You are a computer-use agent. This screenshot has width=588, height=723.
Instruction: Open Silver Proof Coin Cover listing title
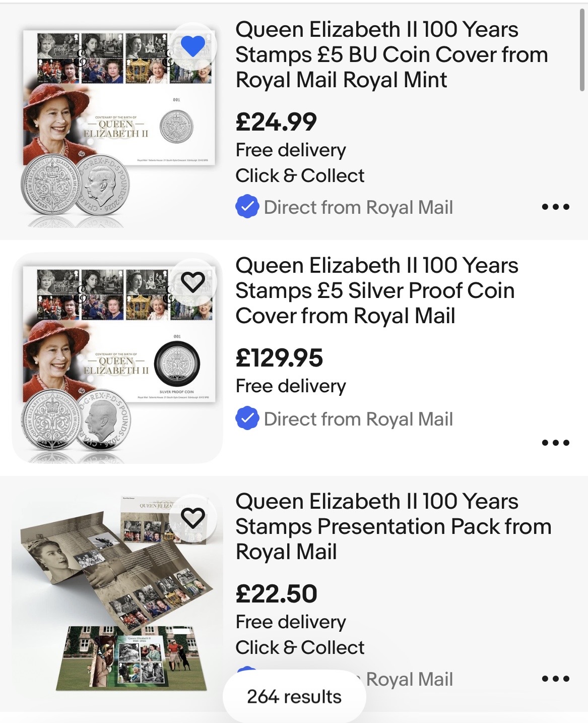point(376,290)
